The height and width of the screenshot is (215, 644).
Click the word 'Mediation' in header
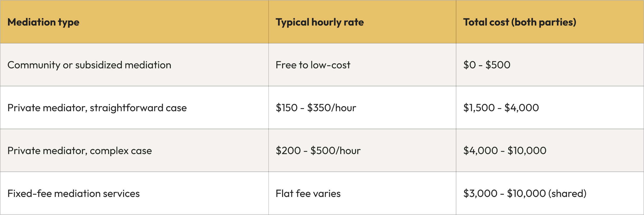click(x=31, y=22)
